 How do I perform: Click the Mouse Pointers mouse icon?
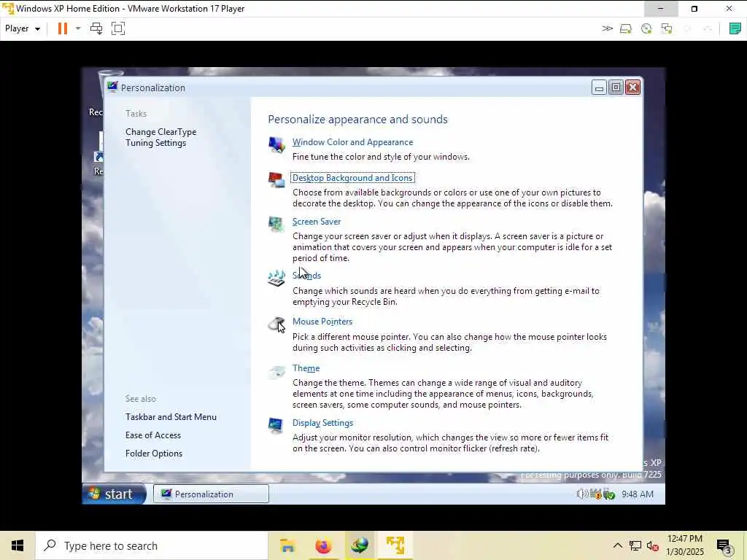coord(276,324)
